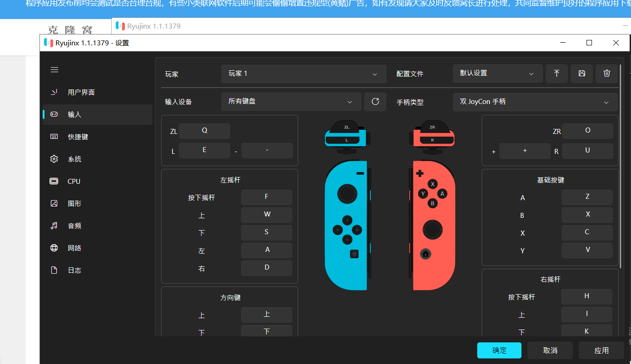This screenshot has width=631, height=364.
Task: Minimize the settings window
Action: (x=563, y=43)
